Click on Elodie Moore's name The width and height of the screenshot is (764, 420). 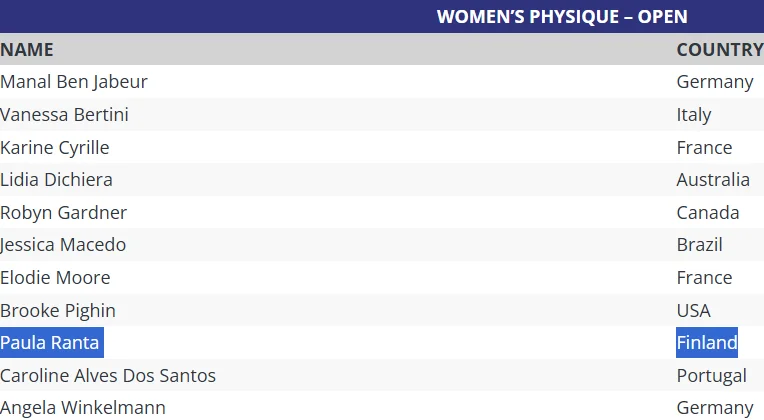click(x=55, y=278)
